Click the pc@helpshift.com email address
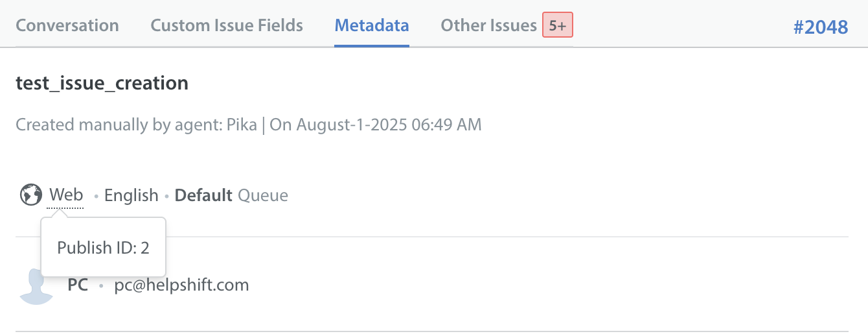868x336 pixels. 181,285
